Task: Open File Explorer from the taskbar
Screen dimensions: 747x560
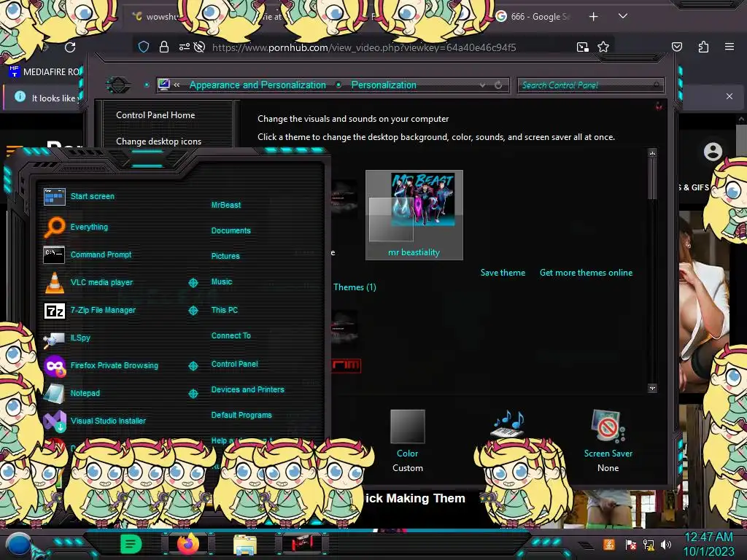Action: coord(245,544)
